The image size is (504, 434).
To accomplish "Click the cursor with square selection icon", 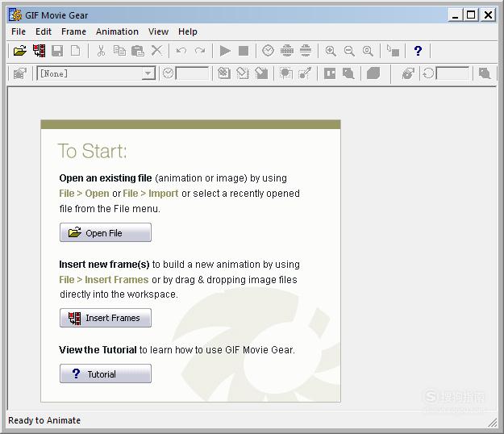I will [393, 51].
